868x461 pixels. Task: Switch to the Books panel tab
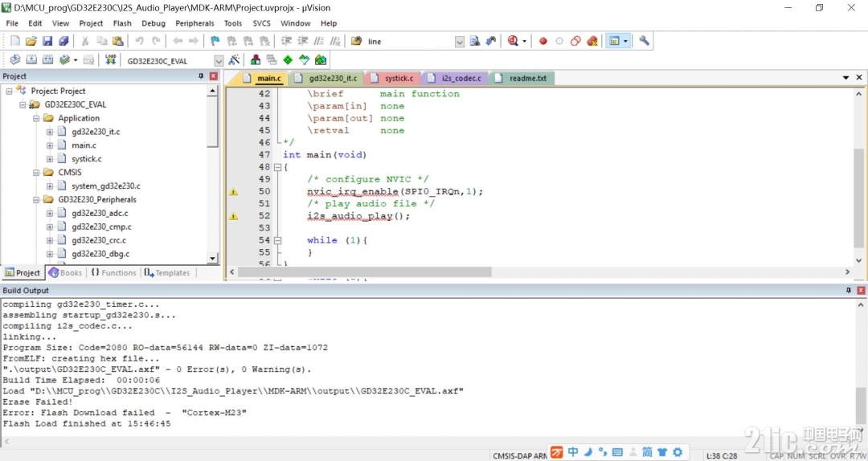(x=65, y=273)
